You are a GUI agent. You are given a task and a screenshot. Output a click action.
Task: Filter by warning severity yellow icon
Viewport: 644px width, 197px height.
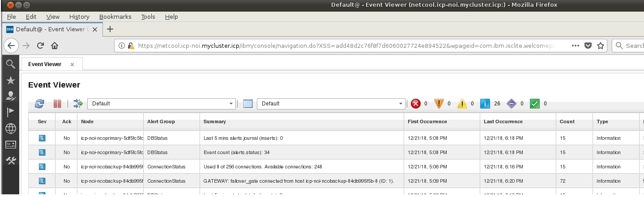tap(462, 104)
